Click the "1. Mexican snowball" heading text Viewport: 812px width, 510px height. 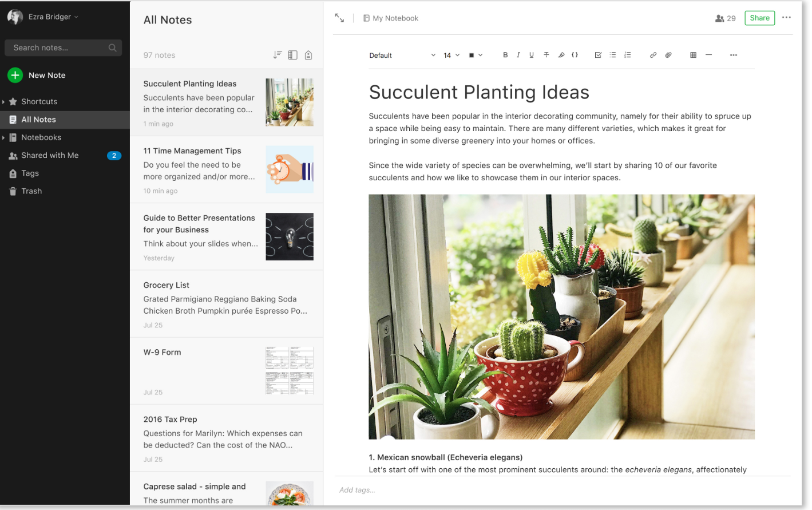(x=446, y=457)
